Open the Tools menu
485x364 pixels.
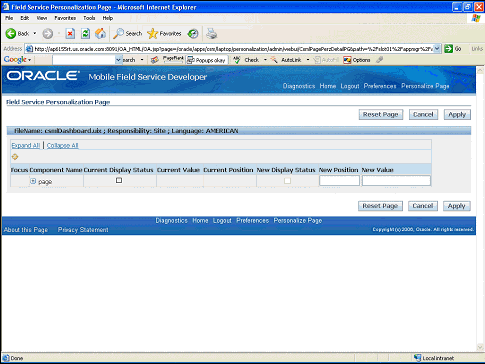coord(89,18)
